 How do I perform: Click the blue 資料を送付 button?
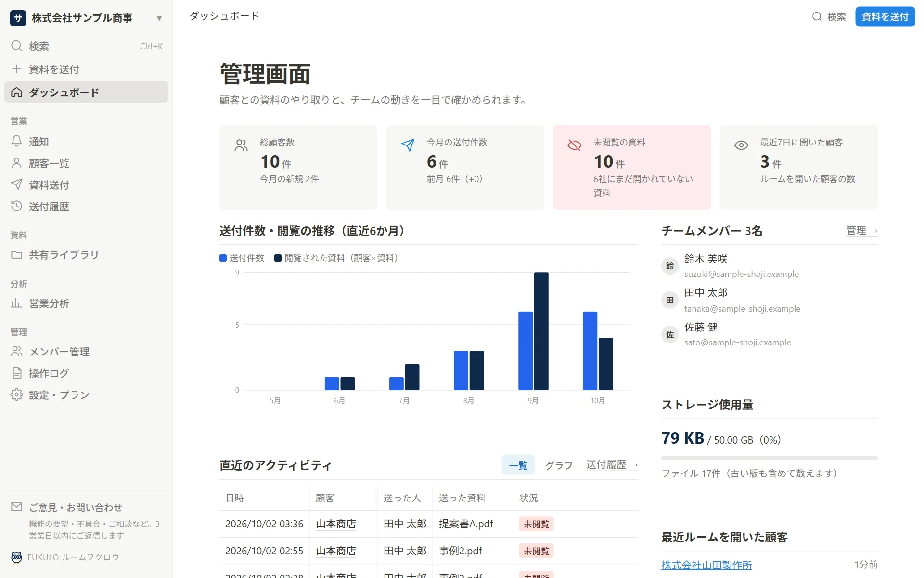(885, 17)
